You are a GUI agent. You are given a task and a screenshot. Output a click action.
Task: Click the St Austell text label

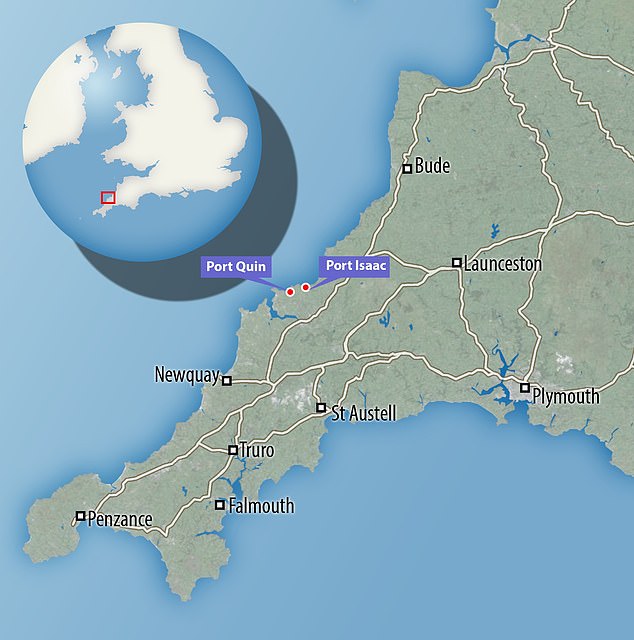pos(363,413)
